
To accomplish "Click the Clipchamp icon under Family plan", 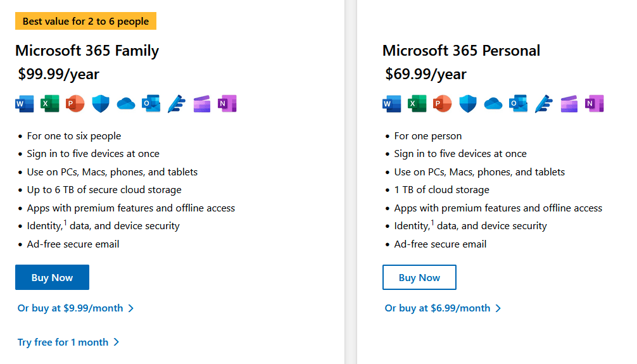I will (x=201, y=104).
